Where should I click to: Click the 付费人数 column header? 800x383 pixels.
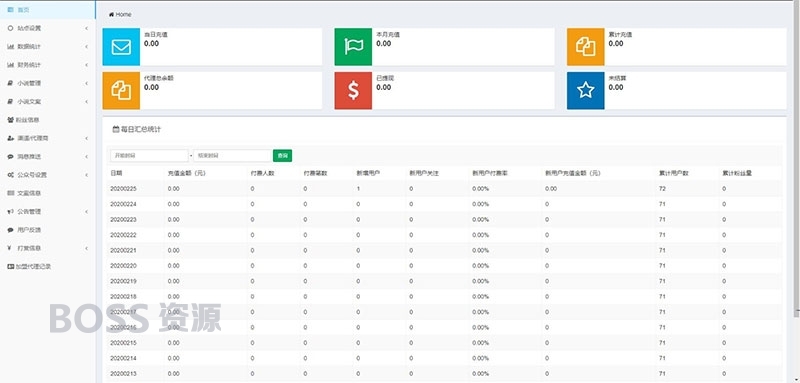(263, 173)
